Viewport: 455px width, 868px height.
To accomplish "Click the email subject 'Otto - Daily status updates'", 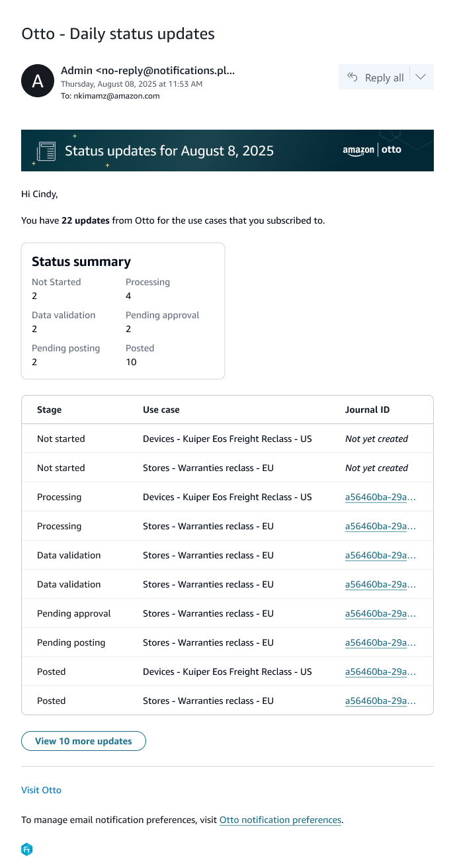I will 118,34.
